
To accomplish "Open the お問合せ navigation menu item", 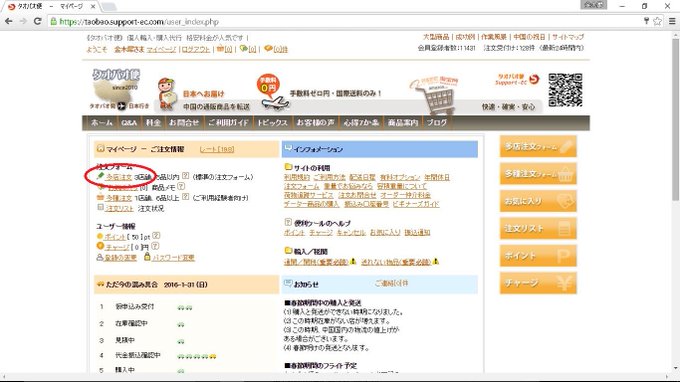I will click(x=184, y=123).
